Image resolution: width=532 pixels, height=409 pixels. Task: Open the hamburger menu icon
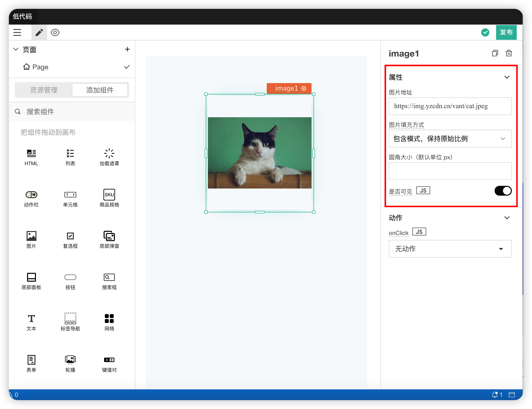(17, 32)
